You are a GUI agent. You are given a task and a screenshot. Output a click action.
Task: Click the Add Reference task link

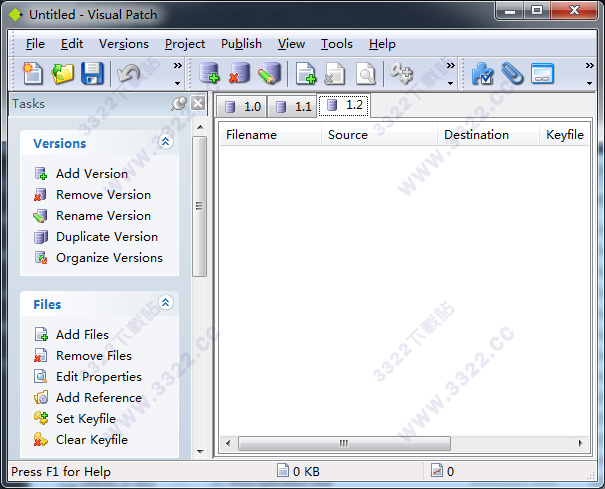coord(99,398)
